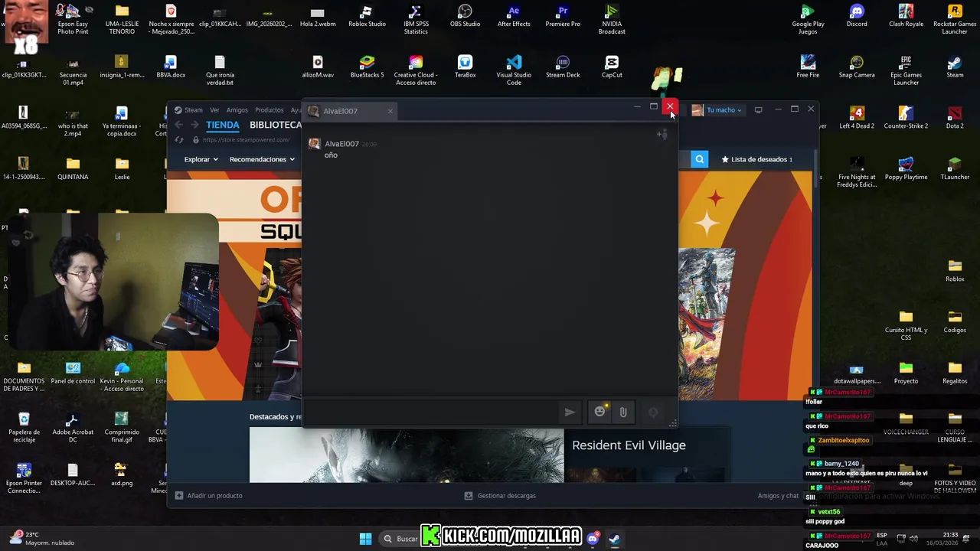Open Lista de deseados in Steam
The width and height of the screenshot is (980, 551).
(x=756, y=159)
